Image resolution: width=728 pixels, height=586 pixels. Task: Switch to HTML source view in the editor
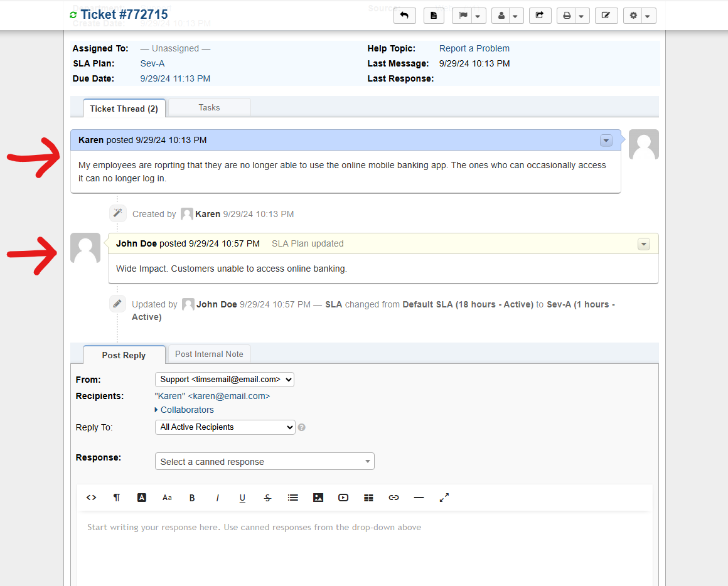click(x=91, y=498)
